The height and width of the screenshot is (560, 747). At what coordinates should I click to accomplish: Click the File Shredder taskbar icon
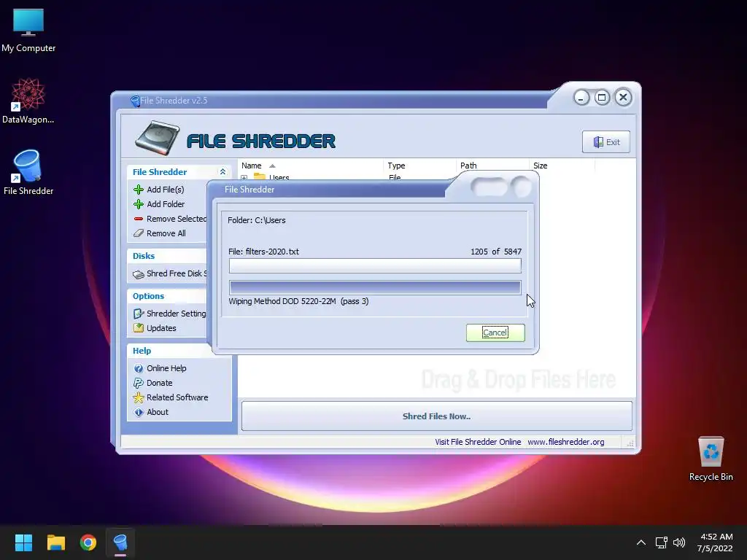pyautogui.click(x=120, y=542)
